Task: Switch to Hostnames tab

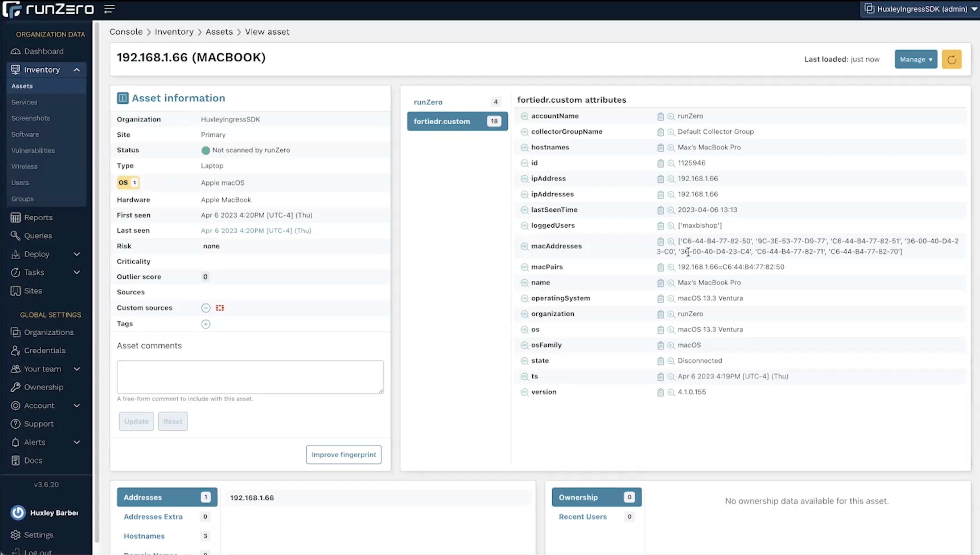Action: pos(167,536)
